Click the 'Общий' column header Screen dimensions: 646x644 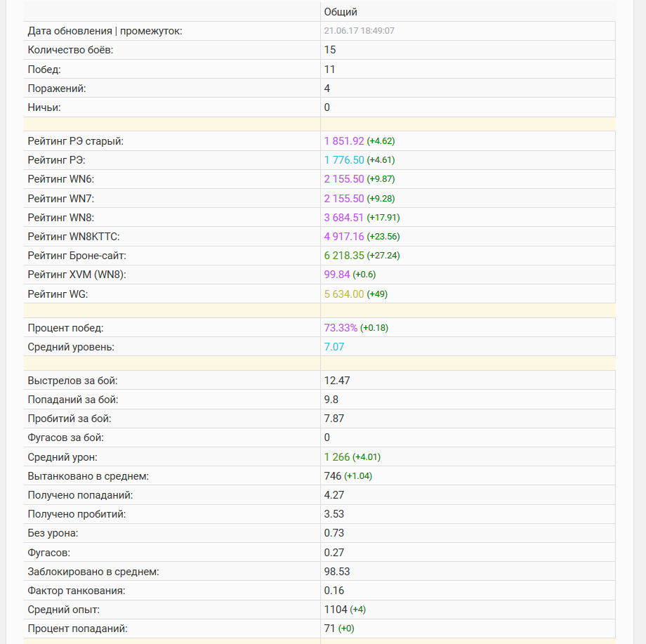tap(341, 12)
